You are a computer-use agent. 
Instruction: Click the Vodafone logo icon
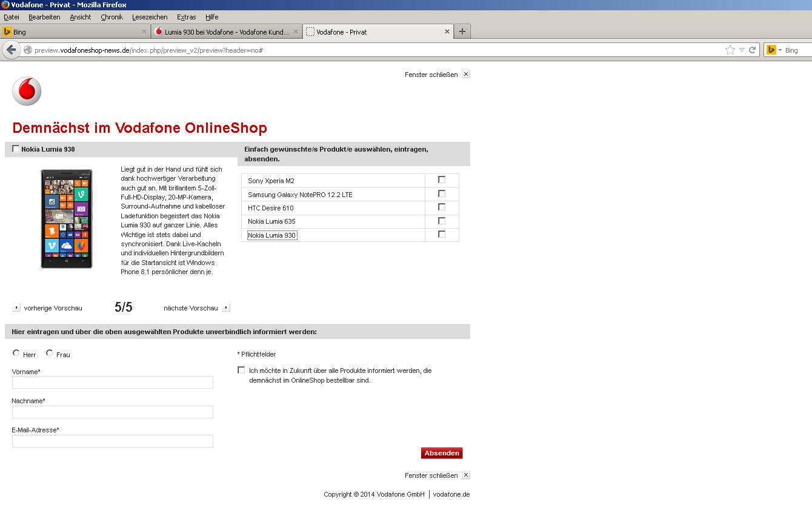click(27, 92)
